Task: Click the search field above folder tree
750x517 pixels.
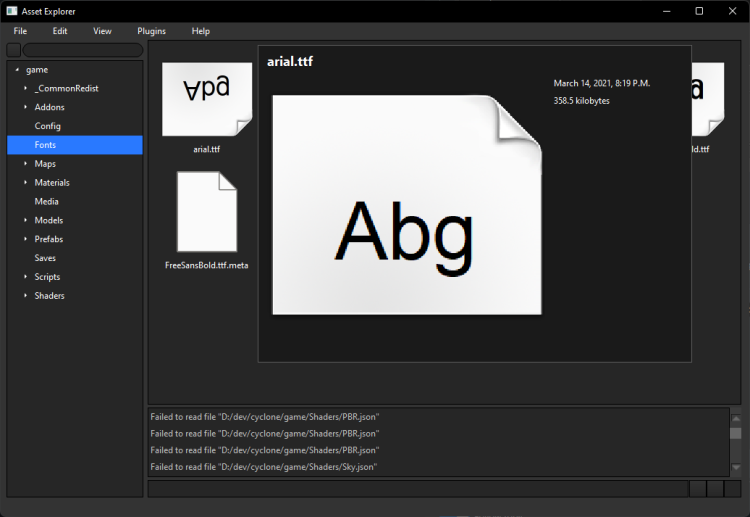Action: click(83, 50)
